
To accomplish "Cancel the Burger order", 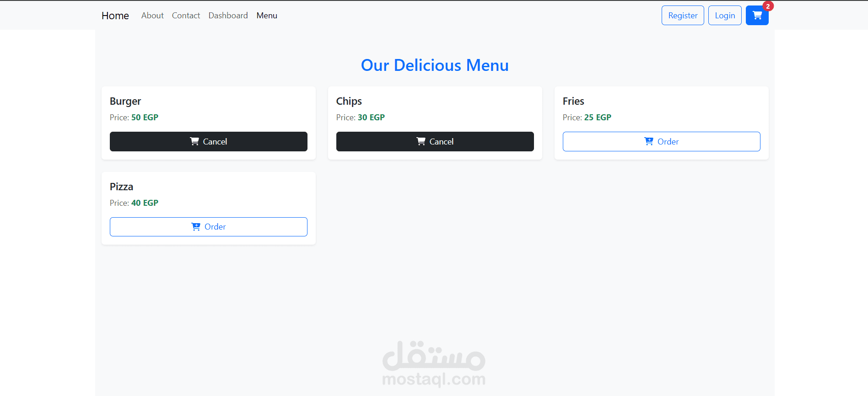I will pyautogui.click(x=209, y=141).
